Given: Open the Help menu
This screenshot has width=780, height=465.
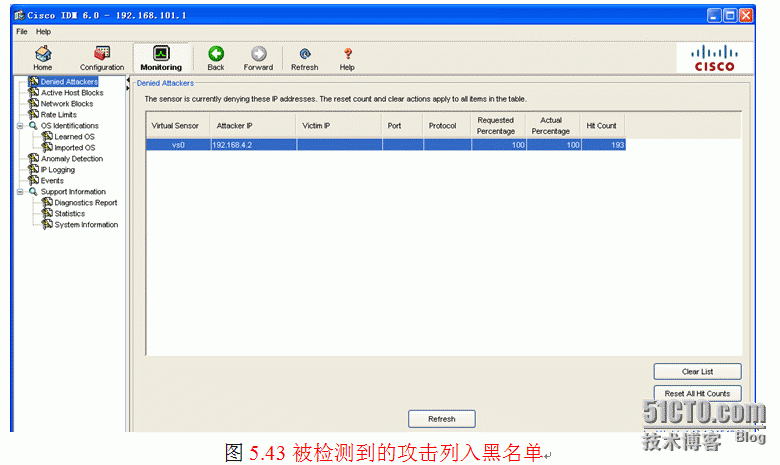Looking at the screenshot, I should pos(43,31).
